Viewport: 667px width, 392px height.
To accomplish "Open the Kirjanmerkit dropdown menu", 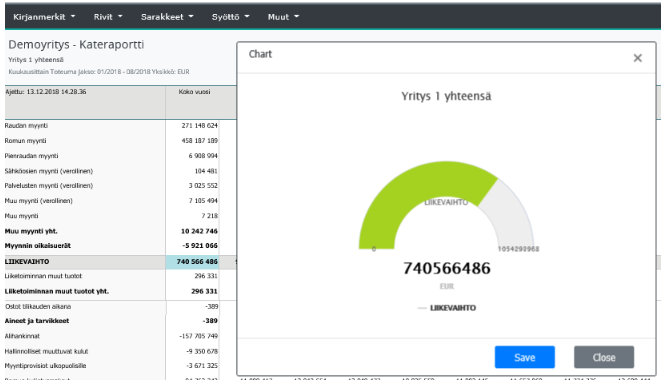I will click(x=44, y=17).
